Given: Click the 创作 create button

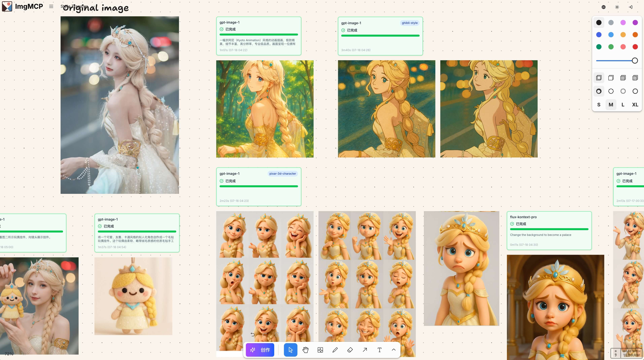Looking at the screenshot, I should coord(260,350).
